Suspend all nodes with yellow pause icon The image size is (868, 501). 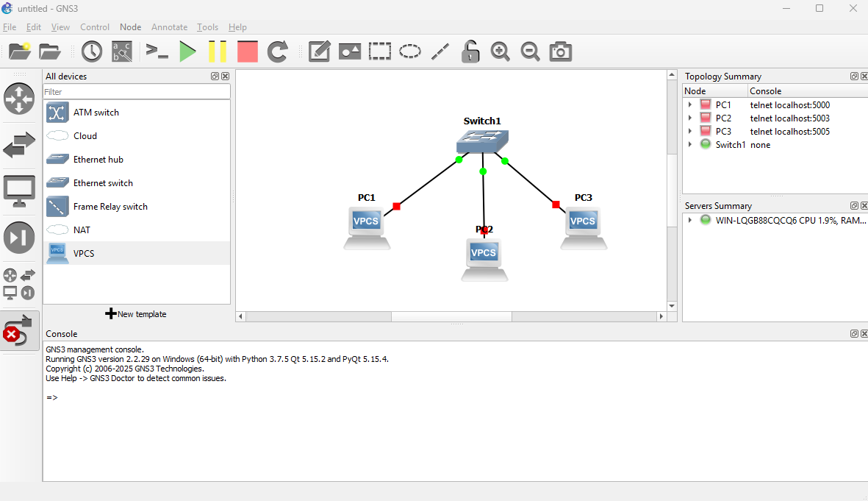click(x=218, y=51)
